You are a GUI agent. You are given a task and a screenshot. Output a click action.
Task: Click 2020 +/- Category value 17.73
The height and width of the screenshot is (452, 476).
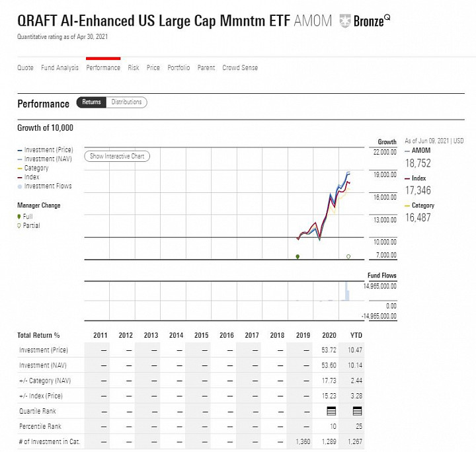pos(329,381)
